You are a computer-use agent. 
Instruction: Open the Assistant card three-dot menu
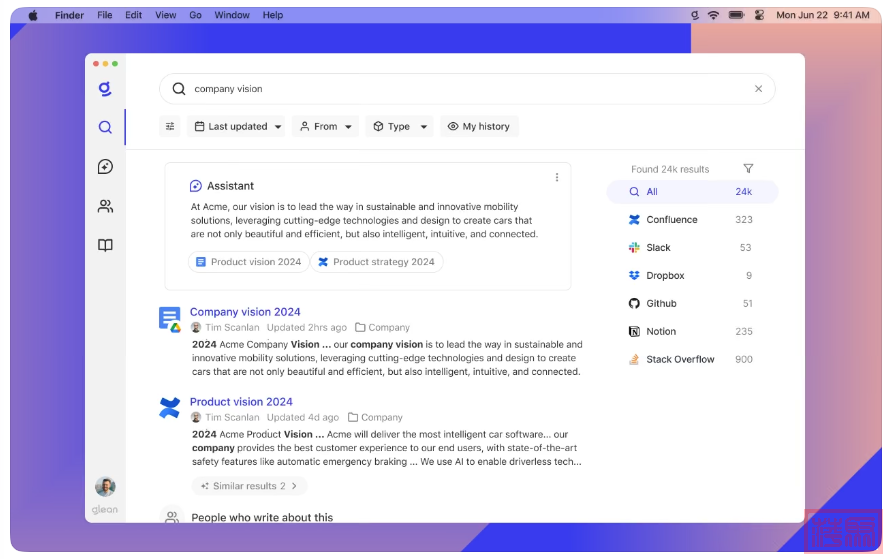point(557,178)
